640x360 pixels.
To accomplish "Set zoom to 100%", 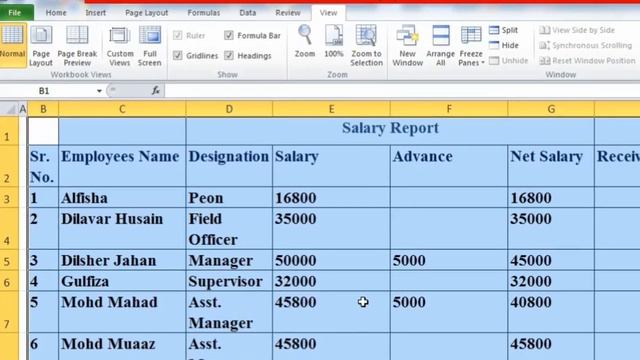I will 334,41.
